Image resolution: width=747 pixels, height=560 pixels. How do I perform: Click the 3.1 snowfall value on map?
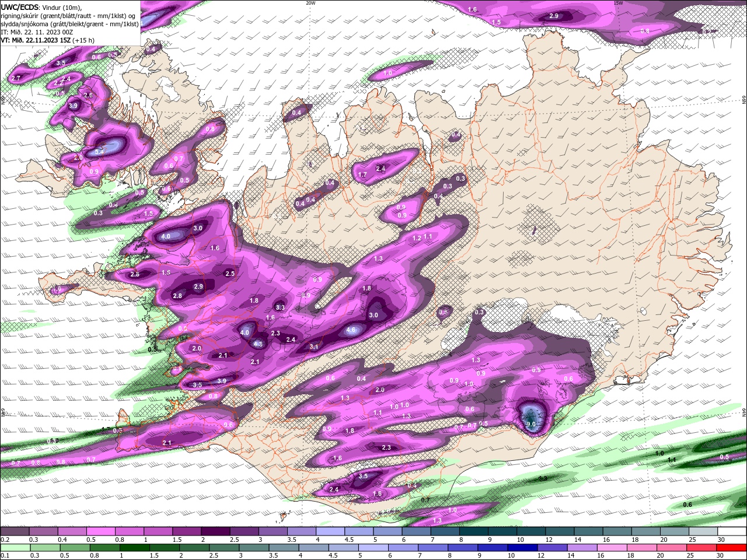click(x=314, y=347)
